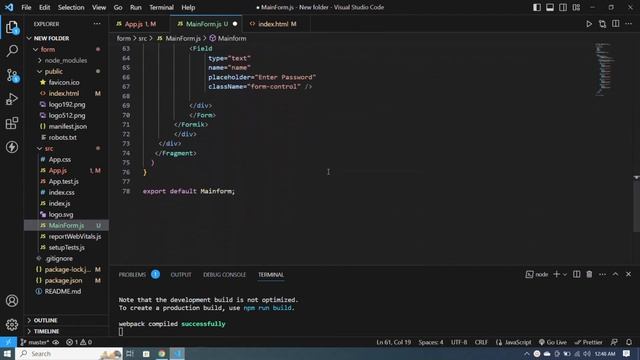Open the Run and Debug view
The image size is (640, 360).
point(12,99)
